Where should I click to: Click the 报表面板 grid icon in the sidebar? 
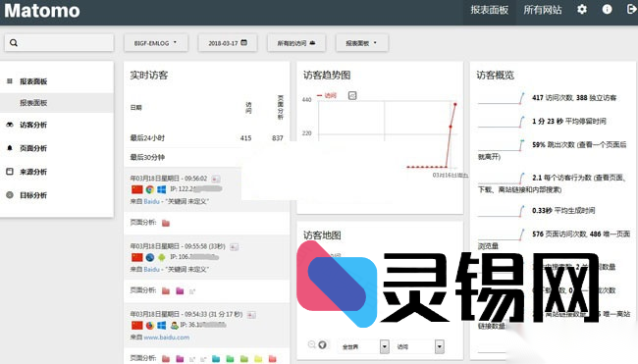point(10,80)
